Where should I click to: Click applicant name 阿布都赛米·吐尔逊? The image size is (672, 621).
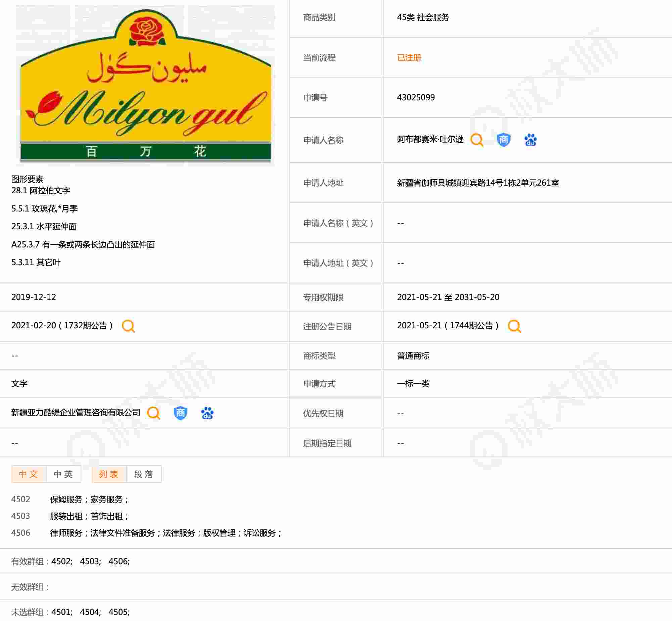(430, 139)
